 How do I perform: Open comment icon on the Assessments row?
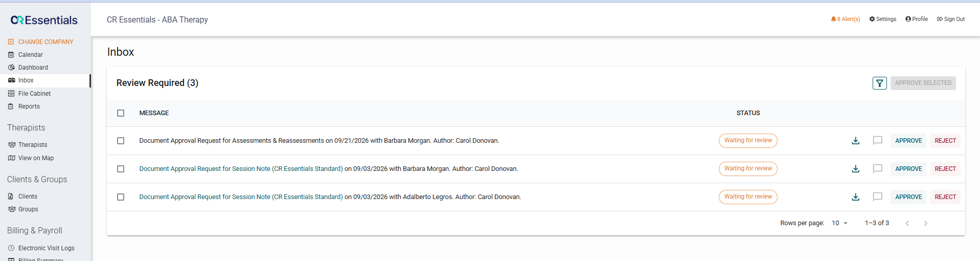(877, 141)
